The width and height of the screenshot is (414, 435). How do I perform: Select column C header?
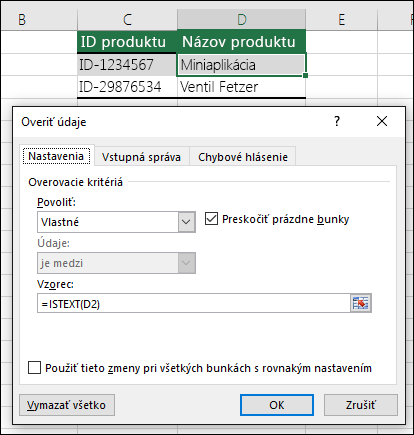click(x=127, y=20)
